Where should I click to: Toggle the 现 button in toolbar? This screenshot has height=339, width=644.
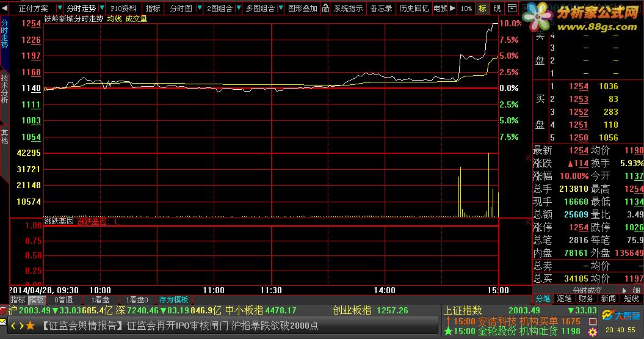[x=497, y=8]
